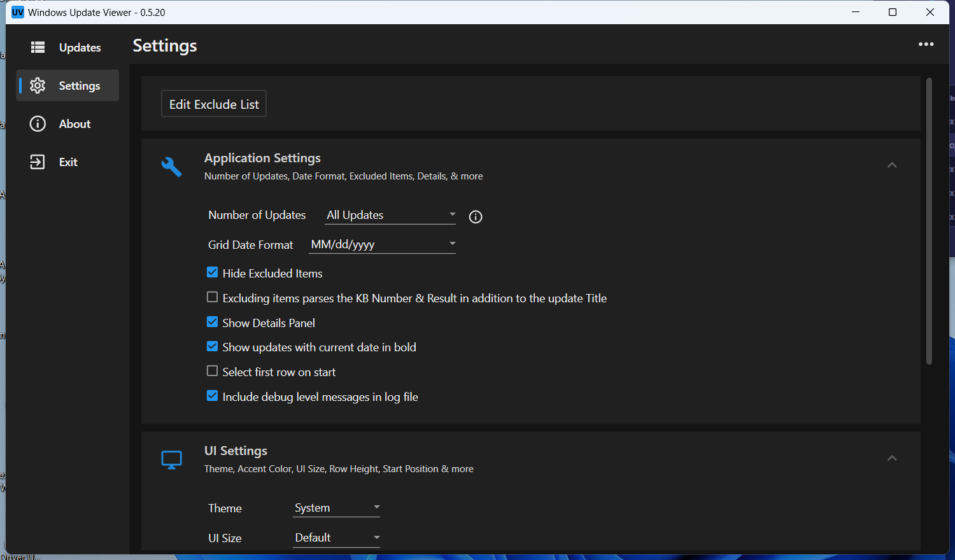955x560 pixels.
Task: Toggle Include debug level messages checkbox
Action: click(213, 396)
